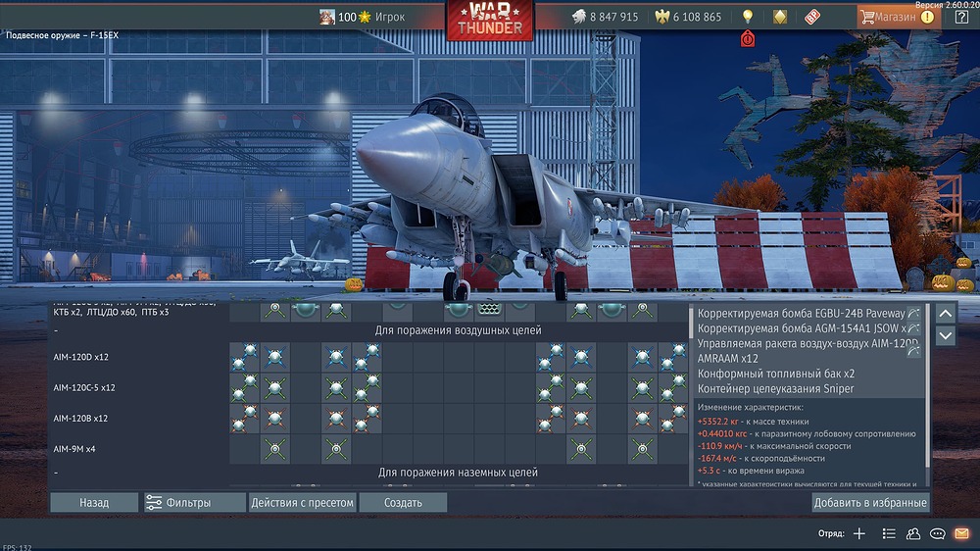The height and width of the screenshot is (551, 980).
Task: Open the red Battle Pass ticket icon
Action: (x=811, y=17)
